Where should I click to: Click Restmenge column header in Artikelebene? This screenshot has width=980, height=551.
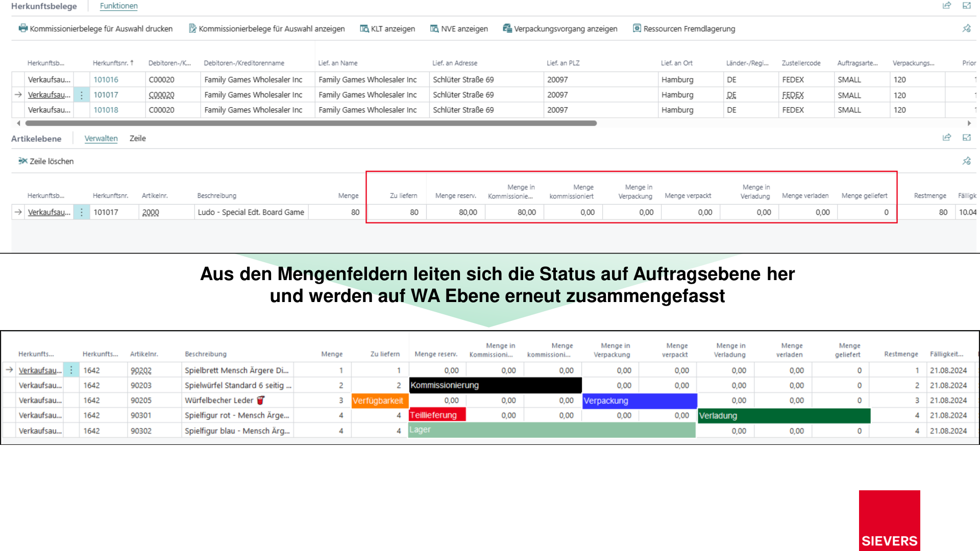coord(930,196)
